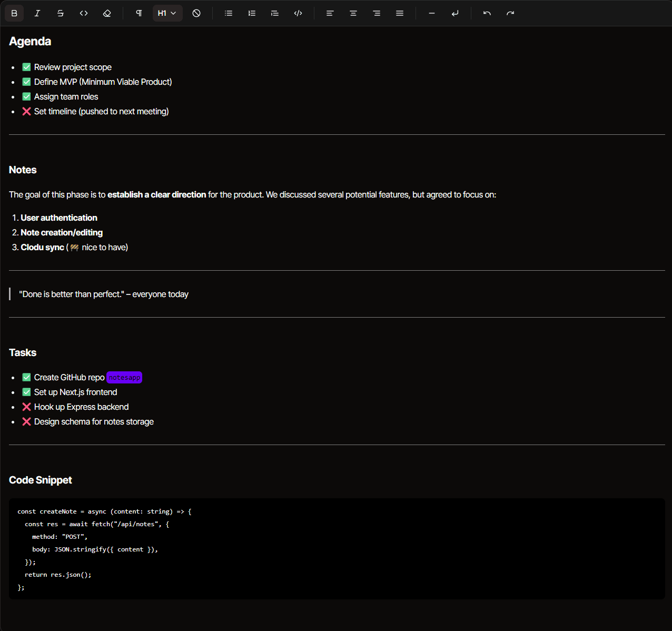Click the indented blockquote list icon
This screenshot has height=631, width=672.
click(x=275, y=13)
